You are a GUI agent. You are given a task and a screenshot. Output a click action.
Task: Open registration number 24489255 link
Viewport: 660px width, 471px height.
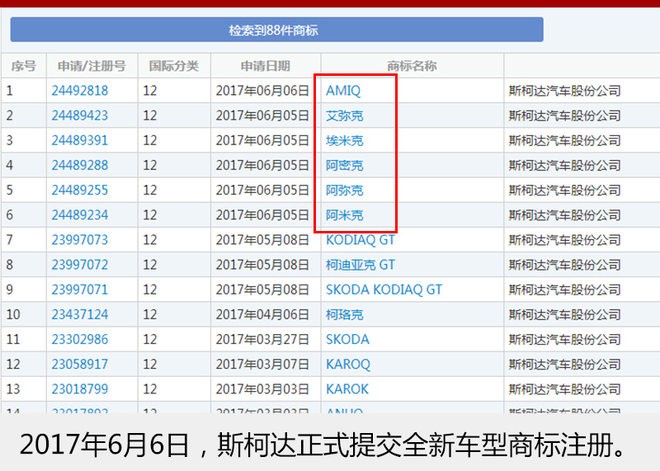80,190
